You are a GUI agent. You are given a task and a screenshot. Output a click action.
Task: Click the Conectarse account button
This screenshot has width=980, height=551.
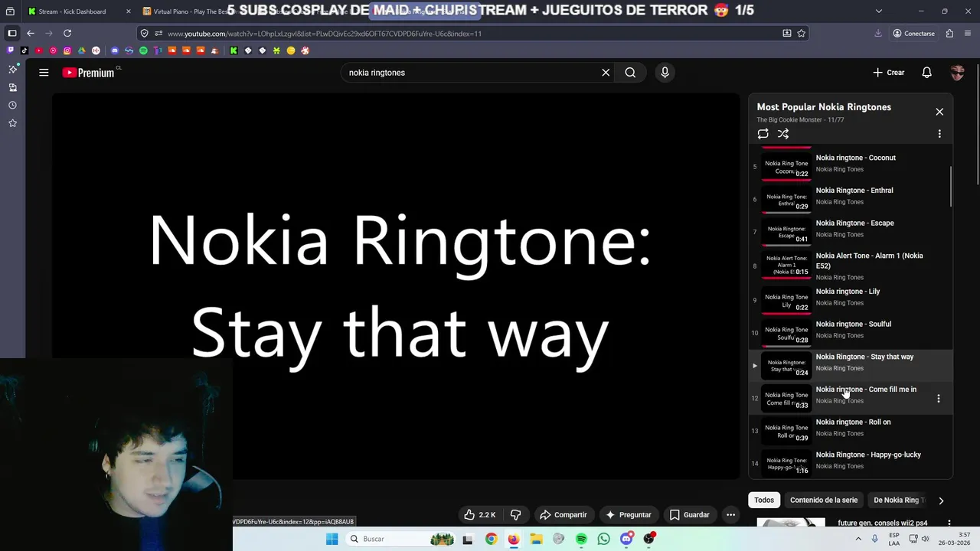914,34
